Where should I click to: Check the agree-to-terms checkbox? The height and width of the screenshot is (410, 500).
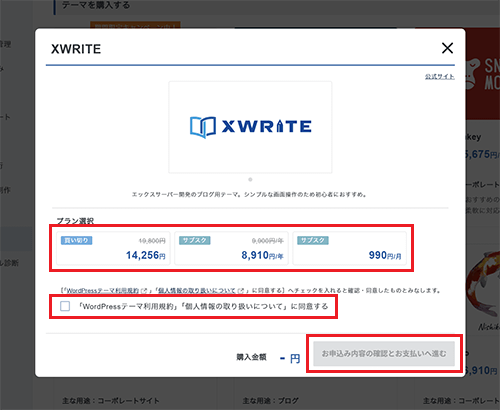click(x=65, y=306)
